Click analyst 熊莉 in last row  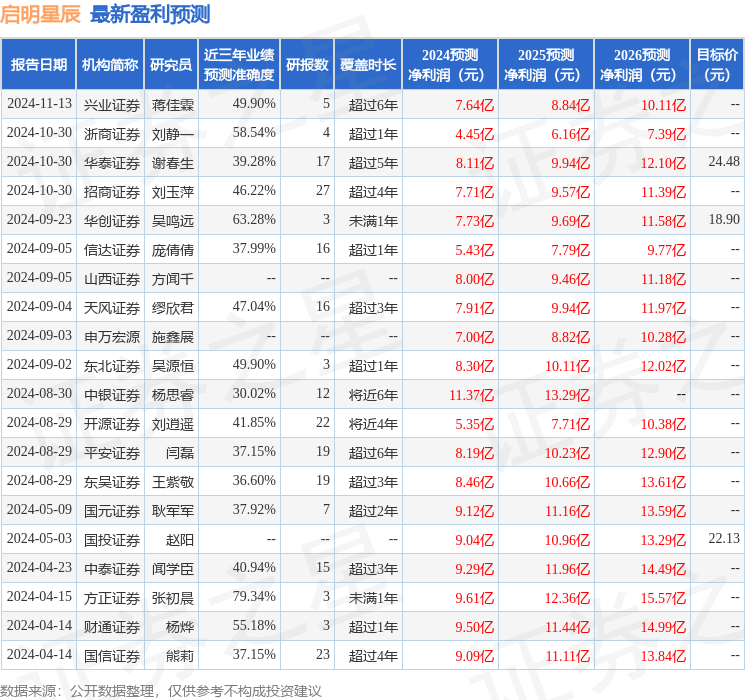180,655
